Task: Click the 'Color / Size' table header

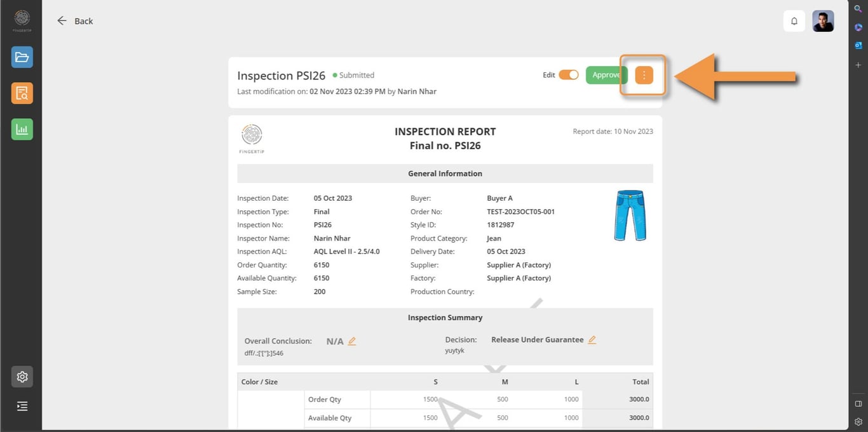Action: (x=259, y=382)
